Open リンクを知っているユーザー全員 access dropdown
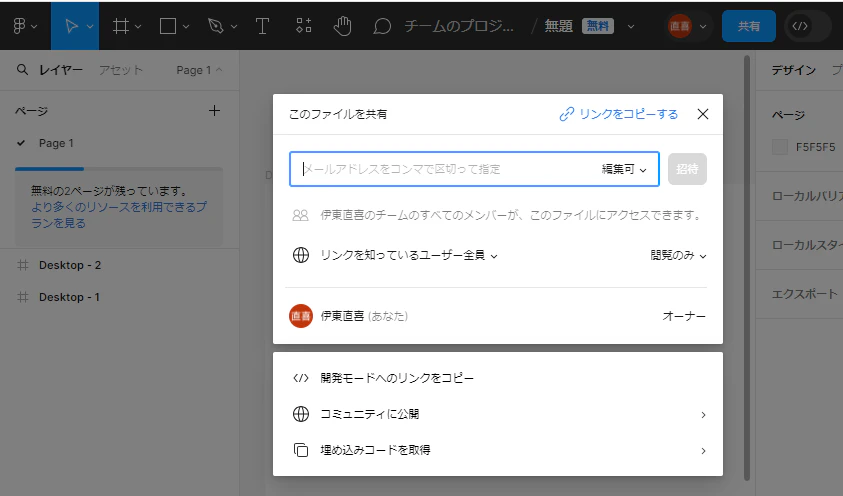Screen dimensions: 843x496 (409, 255)
